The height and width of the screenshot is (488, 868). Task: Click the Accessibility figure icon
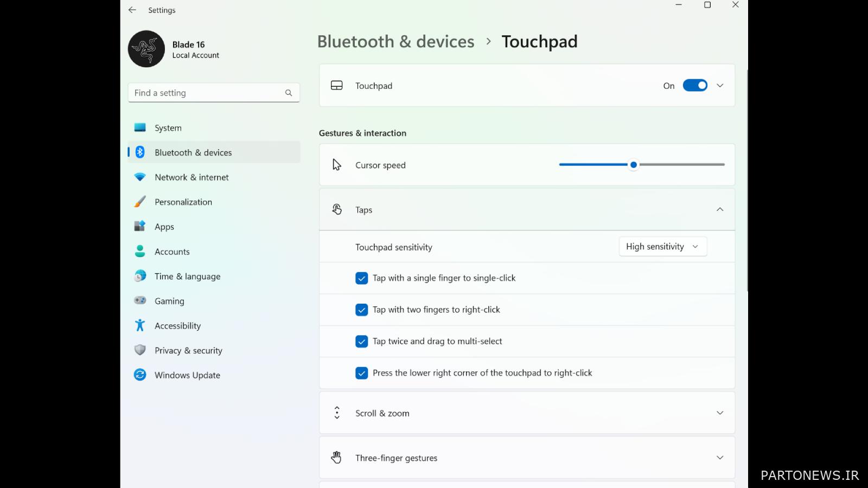[x=140, y=325]
